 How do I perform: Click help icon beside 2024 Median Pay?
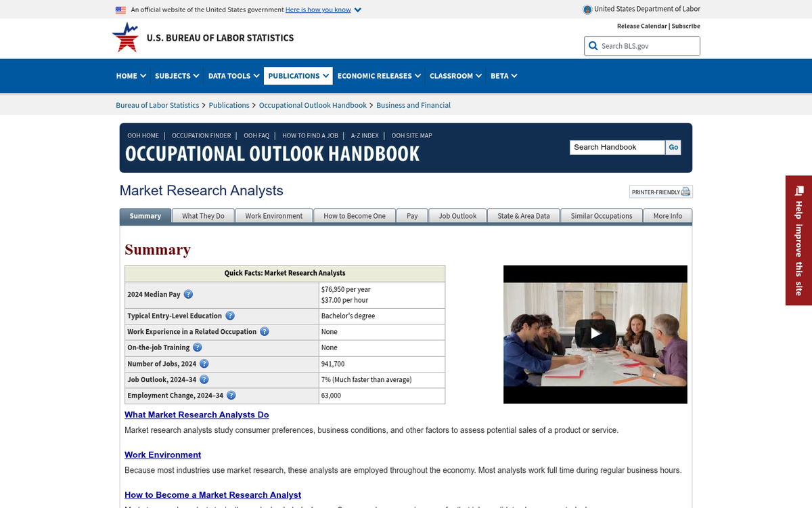coord(188,295)
